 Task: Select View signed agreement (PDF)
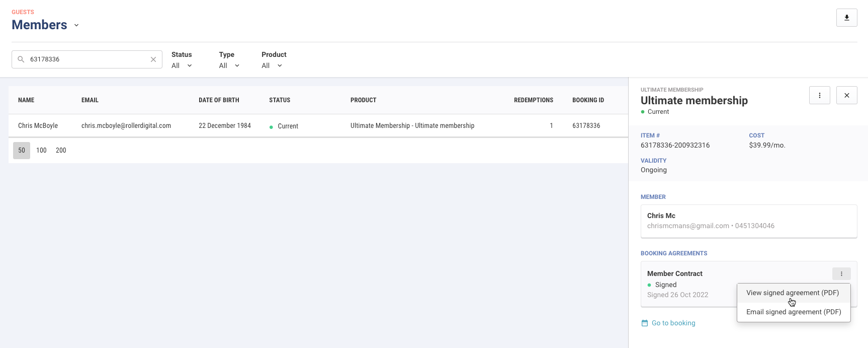(x=792, y=293)
